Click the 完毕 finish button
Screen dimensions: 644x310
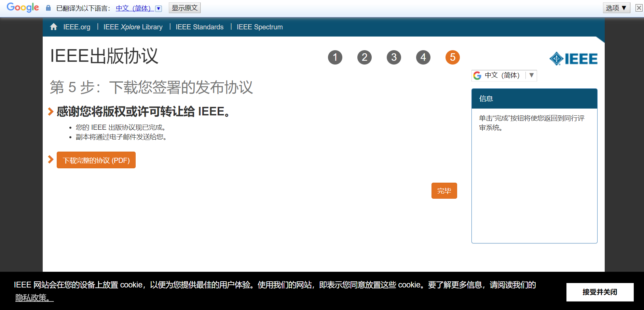444,191
